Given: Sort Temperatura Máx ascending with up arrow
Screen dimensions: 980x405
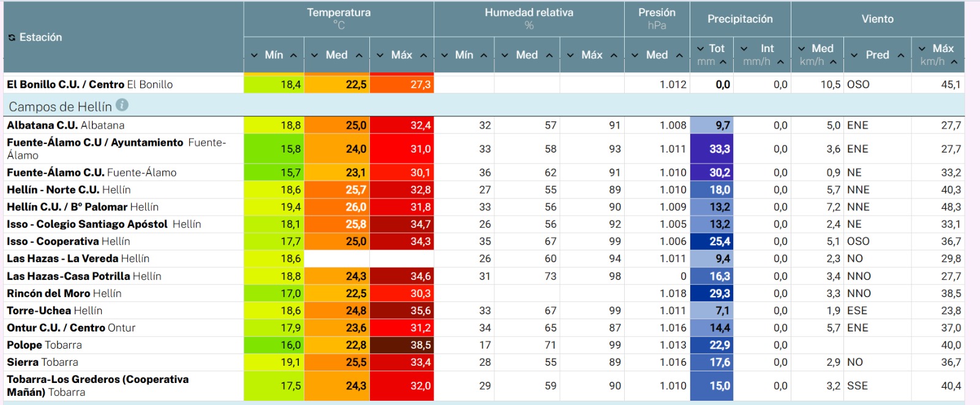Looking at the screenshot, I should [x=423, y=55].
